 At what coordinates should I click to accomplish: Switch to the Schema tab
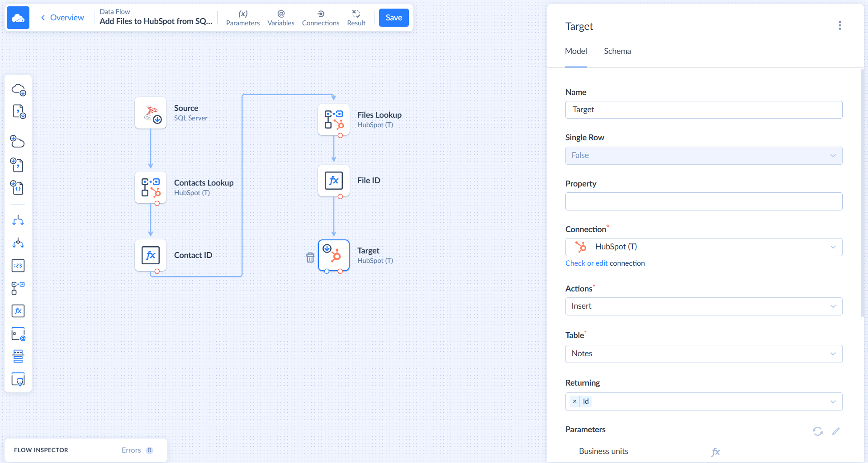pyautogui.click(x=617, y=51)
